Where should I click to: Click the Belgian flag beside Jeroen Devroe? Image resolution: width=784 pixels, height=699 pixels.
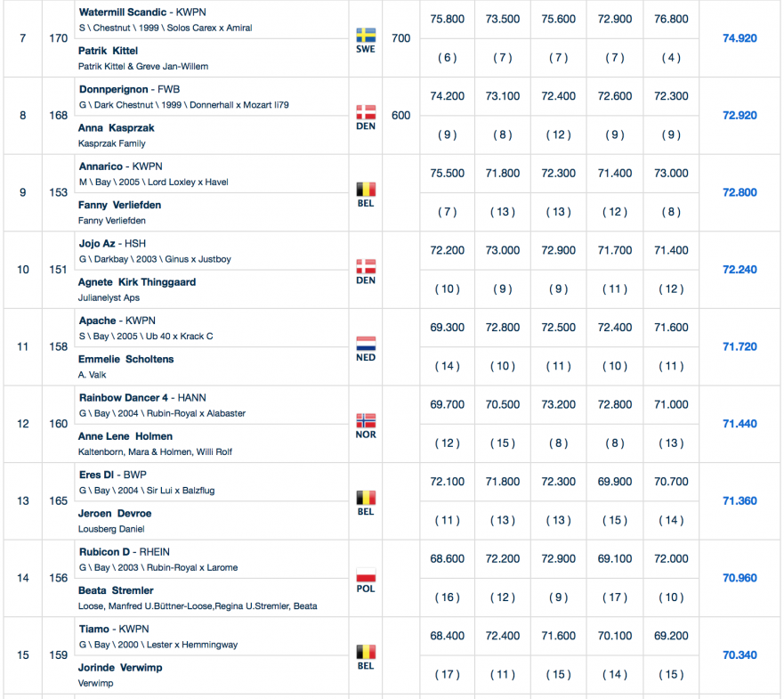pos(365,498)
